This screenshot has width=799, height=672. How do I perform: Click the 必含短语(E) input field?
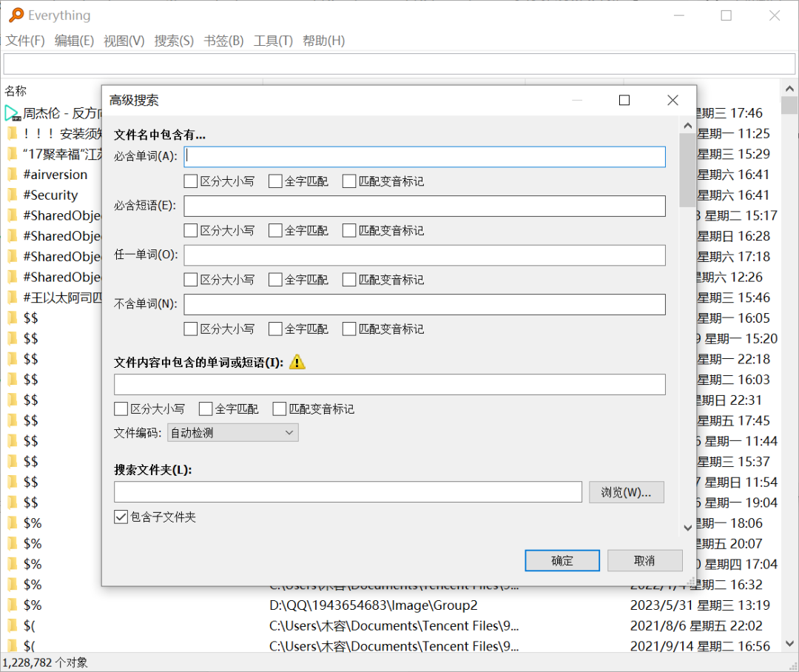(x=425, y=206)
